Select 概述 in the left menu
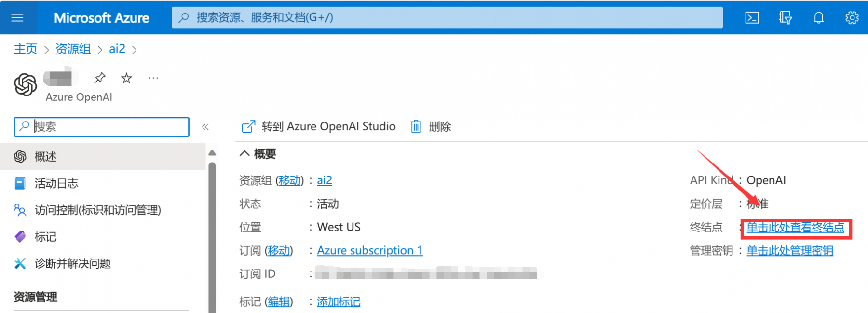Image resolution: width=868 pixels, height=313 pixels. [x=103, y=156]
